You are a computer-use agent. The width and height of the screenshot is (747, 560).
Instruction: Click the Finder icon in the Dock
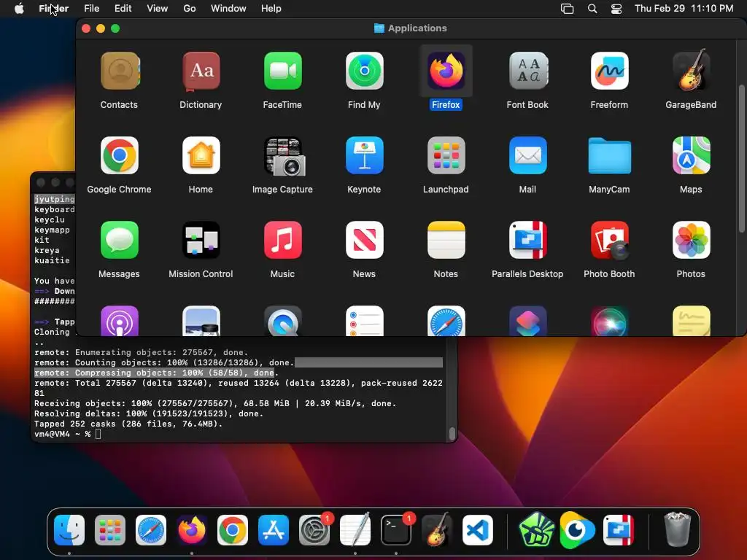coord(69,530)
